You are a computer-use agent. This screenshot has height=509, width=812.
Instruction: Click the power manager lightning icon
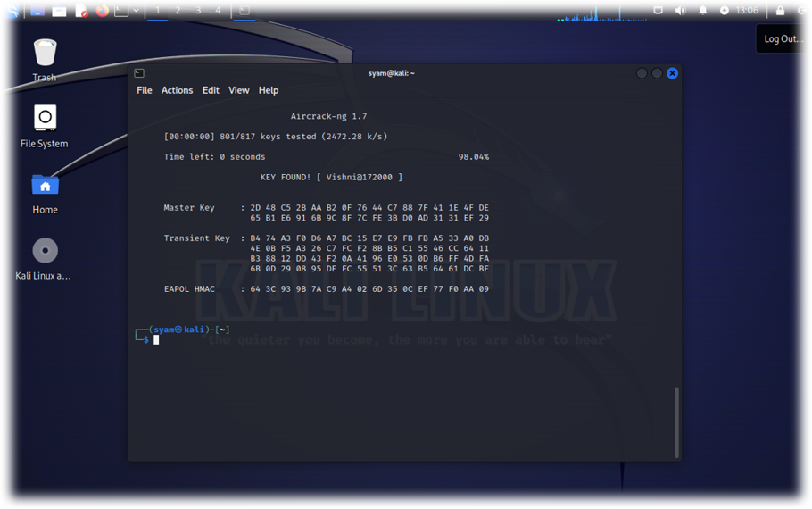tap(725, 11)
